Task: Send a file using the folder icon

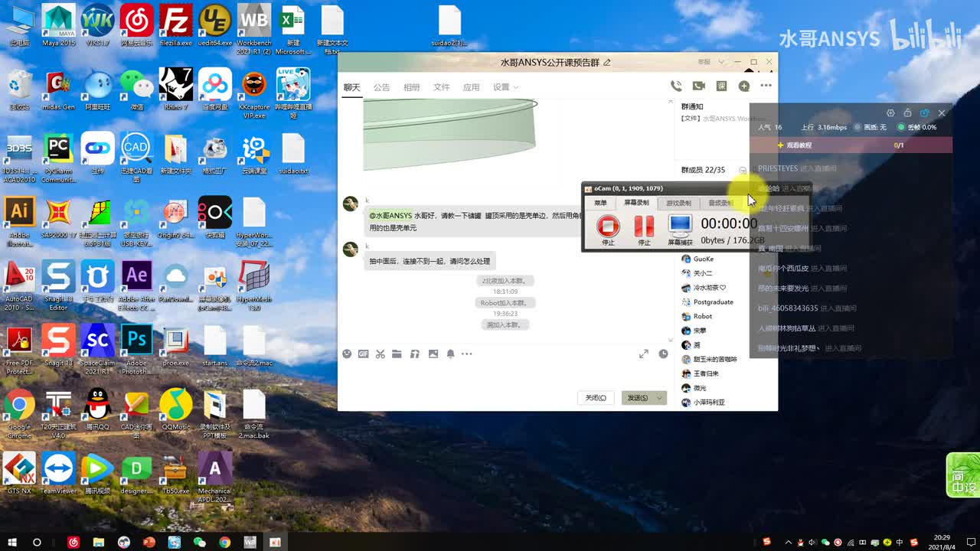Action: click(397, 354)
